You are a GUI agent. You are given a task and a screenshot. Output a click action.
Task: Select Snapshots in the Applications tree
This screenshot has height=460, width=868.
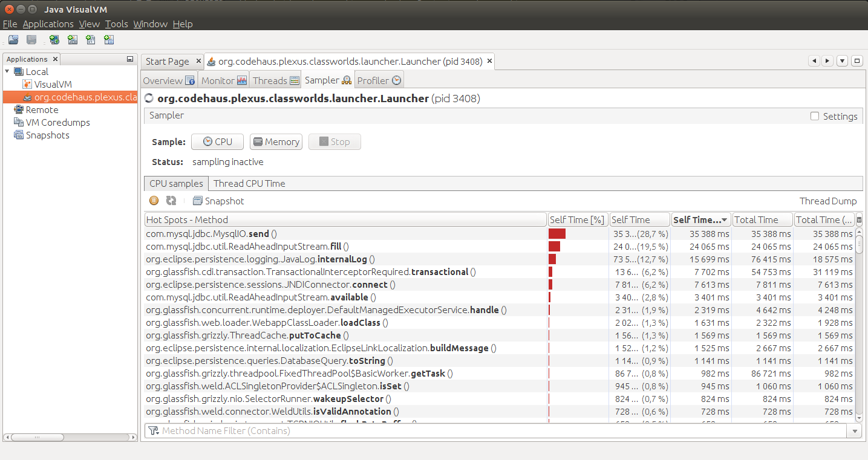(x=42, y=135)
